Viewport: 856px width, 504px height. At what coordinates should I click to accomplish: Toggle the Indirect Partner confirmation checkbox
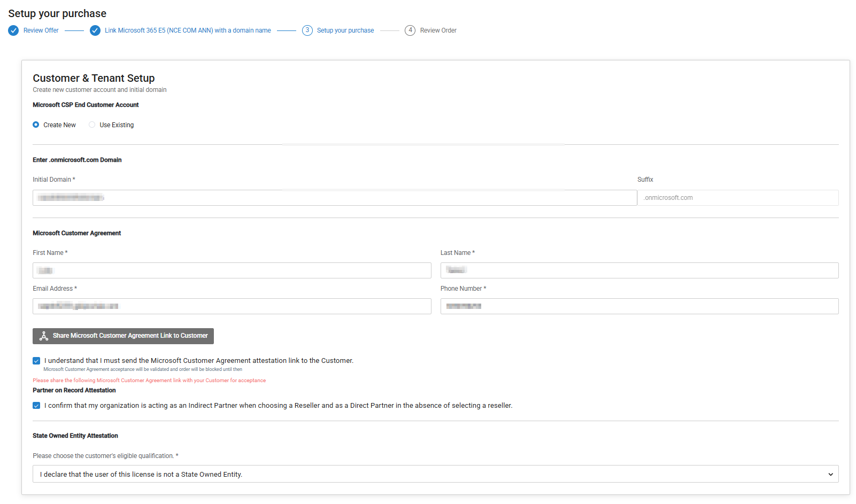(36, 406)
